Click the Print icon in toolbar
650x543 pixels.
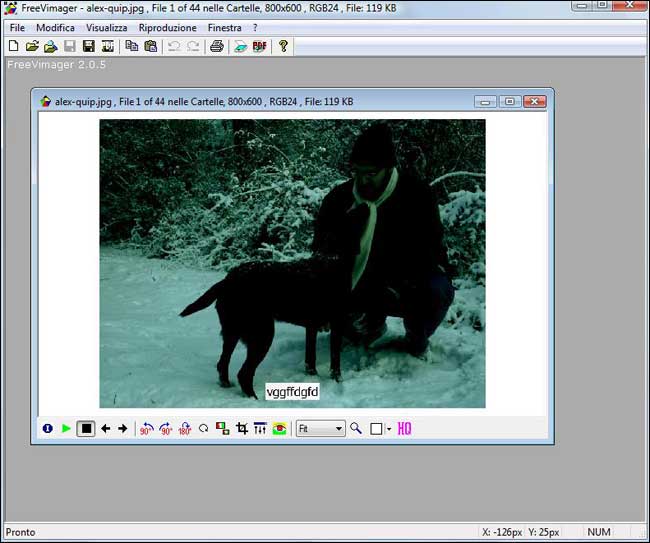click(x=217, y=46)
